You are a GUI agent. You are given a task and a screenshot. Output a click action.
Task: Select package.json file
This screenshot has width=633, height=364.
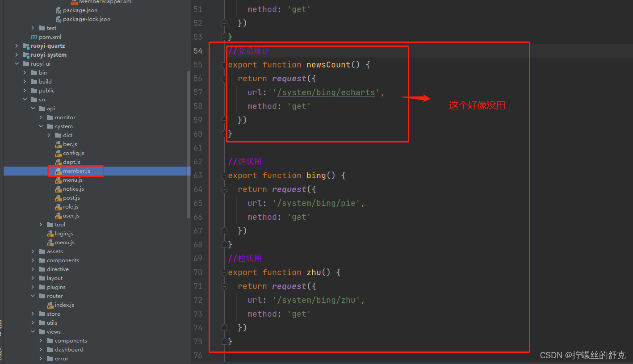point(80,10)
